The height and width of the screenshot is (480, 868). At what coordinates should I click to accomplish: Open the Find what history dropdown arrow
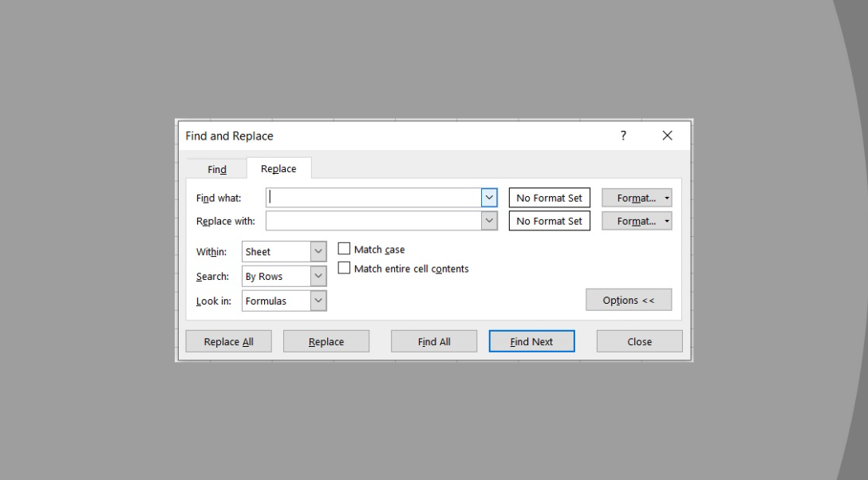coord(488,196)
